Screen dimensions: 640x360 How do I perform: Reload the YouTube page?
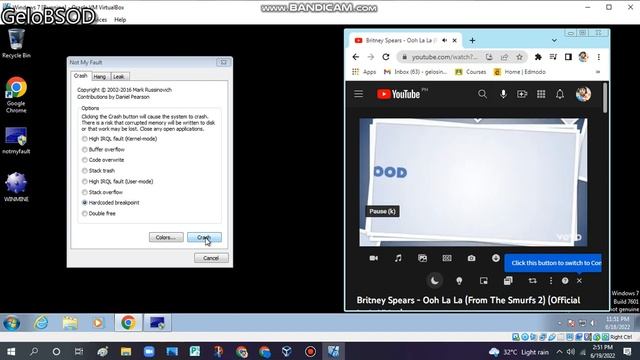[x=386, y=57]
